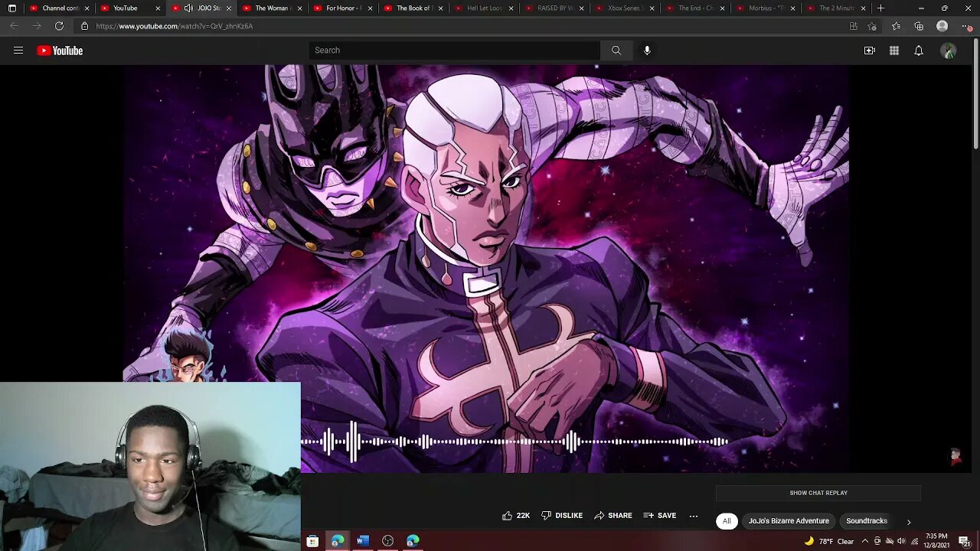
Task: Open a new browser tab
Action: (880, 8)
